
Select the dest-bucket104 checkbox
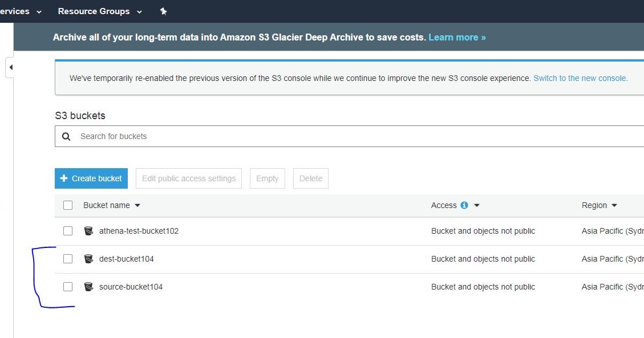tap(68, 258)
